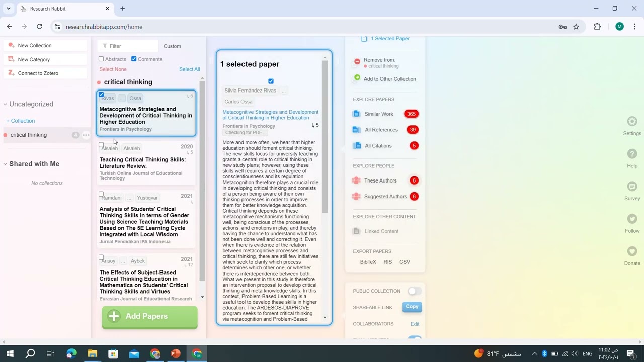This screenshot has width=644, height=362.
Task: Open the Windows Start menu
Action: tap(10, 354)
